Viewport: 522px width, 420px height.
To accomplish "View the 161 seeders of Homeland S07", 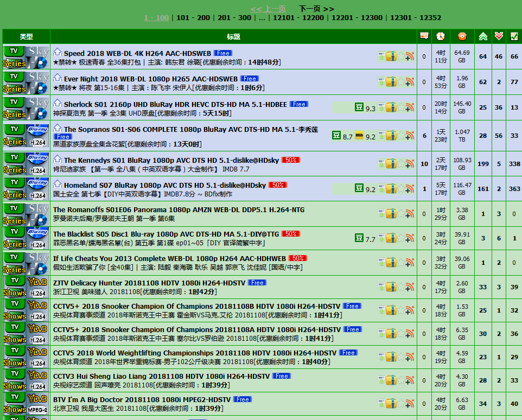I will point(483,189).
